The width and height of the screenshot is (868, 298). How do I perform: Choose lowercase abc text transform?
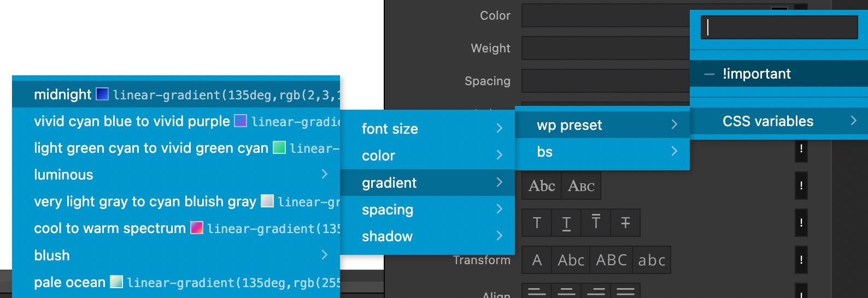652,260
